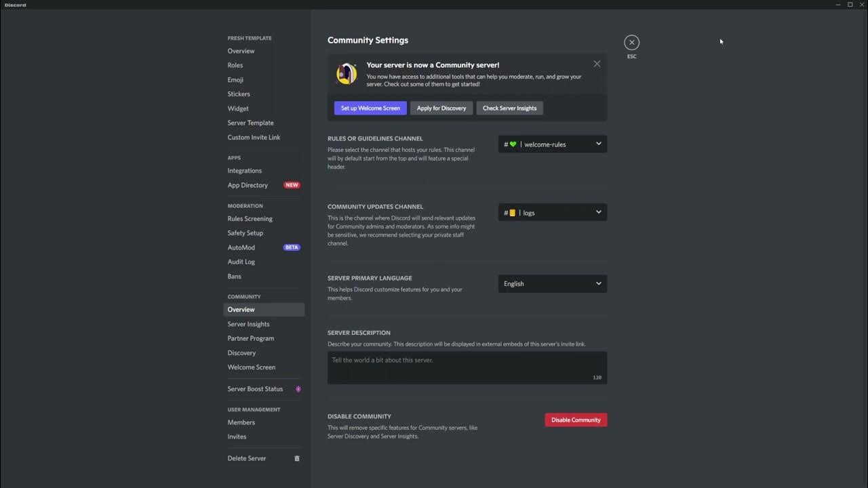Click the logs dropdown chevron
This screenshot has height=488, width=868.
tap(598, 212)
